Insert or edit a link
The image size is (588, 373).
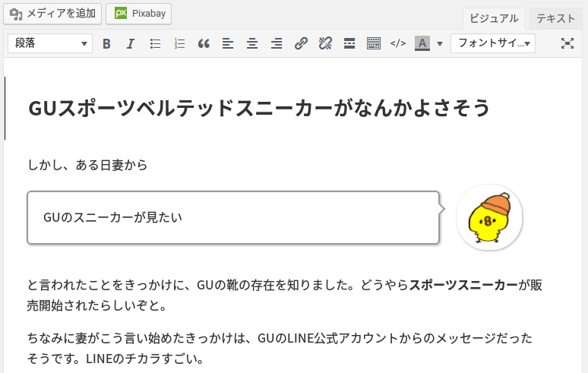[301, 44]
